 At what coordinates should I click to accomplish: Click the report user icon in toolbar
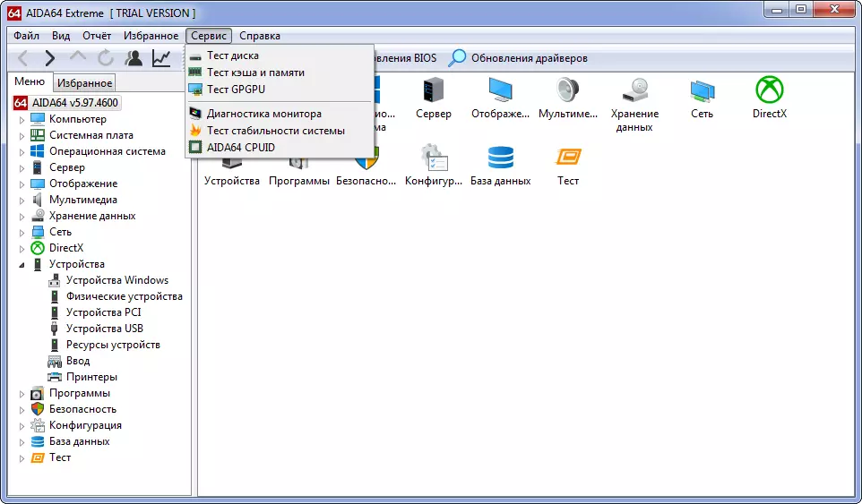[x=134, y=58]
